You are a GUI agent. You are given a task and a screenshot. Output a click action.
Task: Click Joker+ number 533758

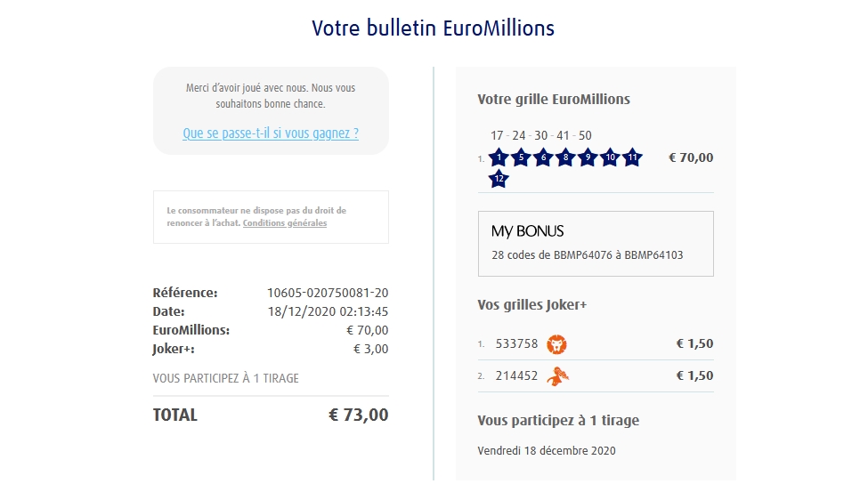pyautogui.click(x=516, y=344)
